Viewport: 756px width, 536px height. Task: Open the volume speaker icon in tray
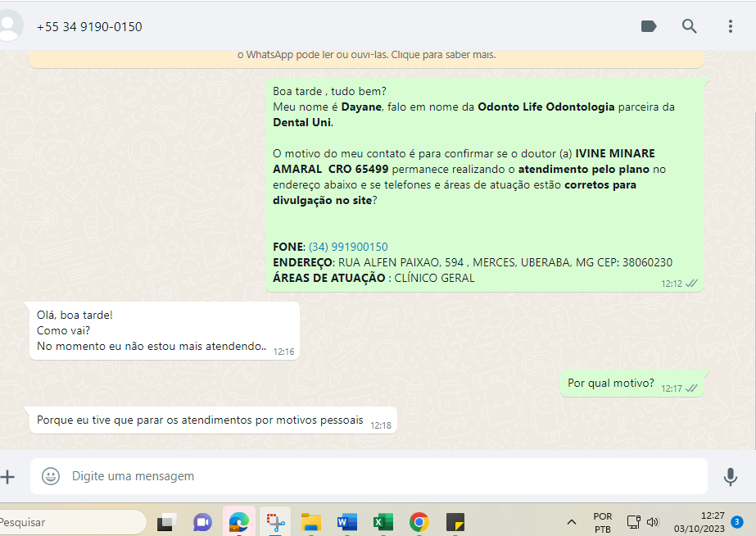point(652,522)
